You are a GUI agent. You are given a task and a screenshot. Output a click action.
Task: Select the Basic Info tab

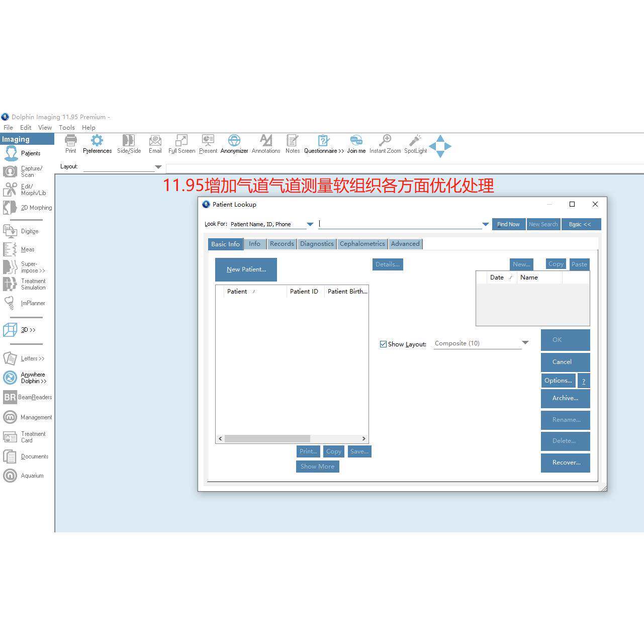tap(225, 244)
